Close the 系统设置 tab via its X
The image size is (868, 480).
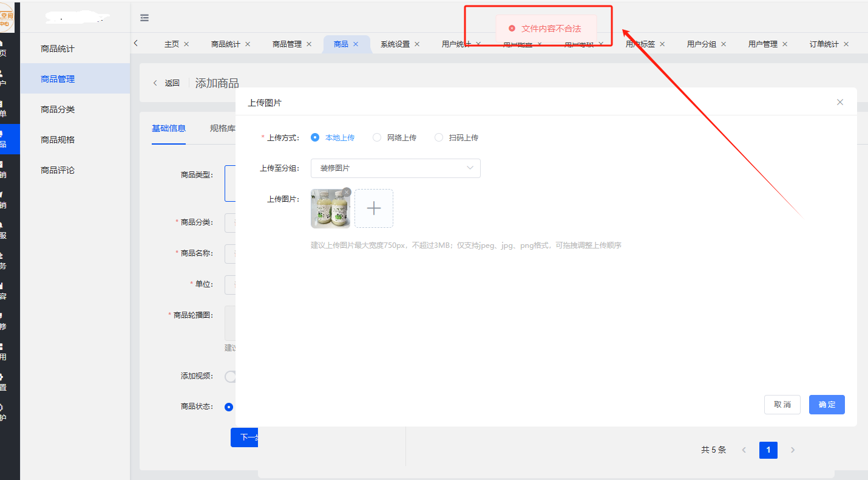pos(417,44)
